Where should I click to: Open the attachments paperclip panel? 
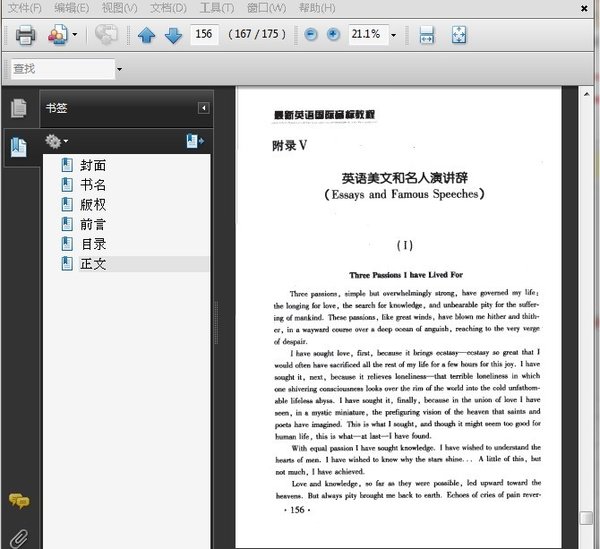(17, 537)
